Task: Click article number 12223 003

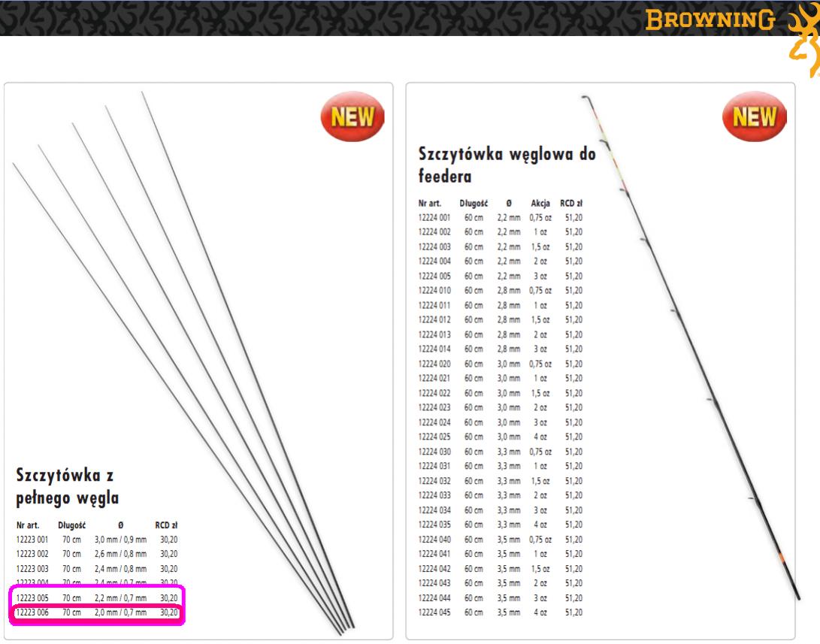Action: (32, 568)
